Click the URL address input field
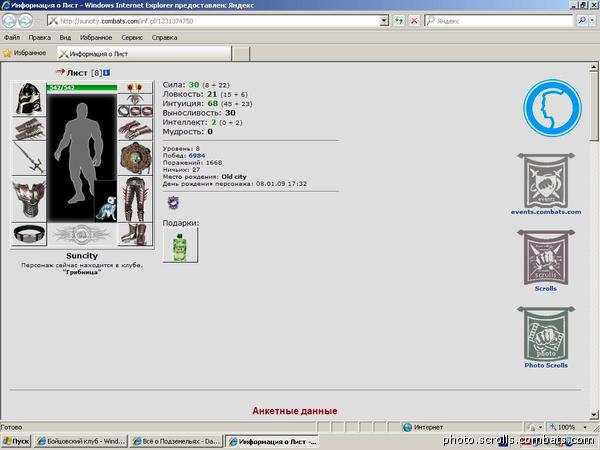Viewport: 600px width, 450px height. 214,21
